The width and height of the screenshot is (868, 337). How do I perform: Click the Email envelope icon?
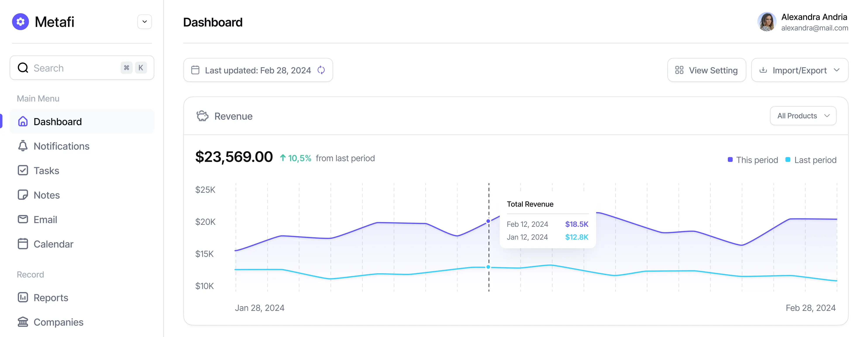[22, 219]
